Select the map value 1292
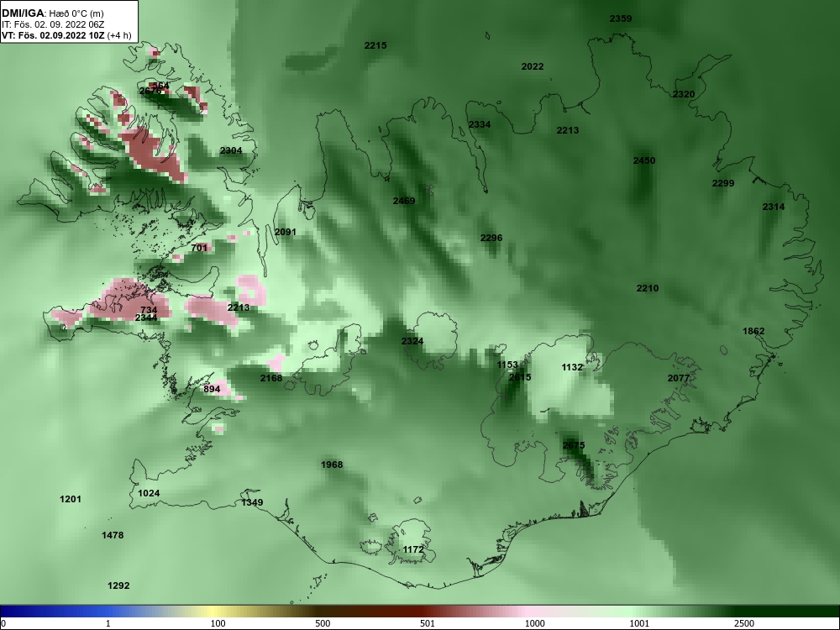The width and height of the screenshot is (840, 630). point(118,585)
